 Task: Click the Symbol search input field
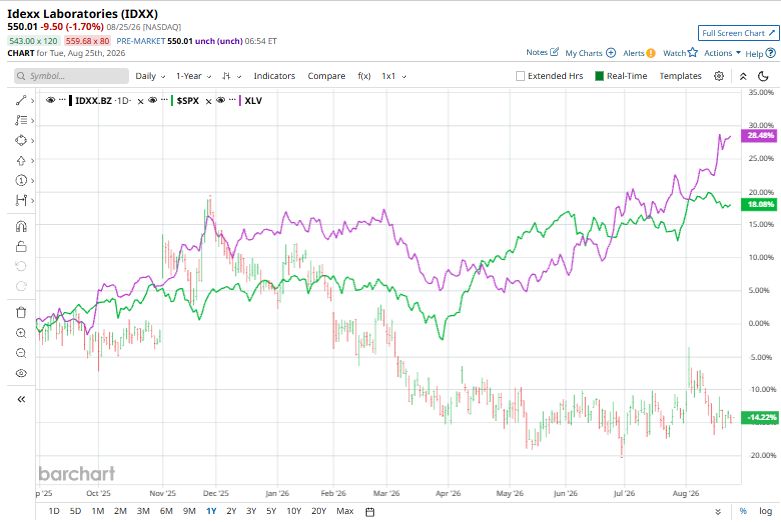[71, 76]
